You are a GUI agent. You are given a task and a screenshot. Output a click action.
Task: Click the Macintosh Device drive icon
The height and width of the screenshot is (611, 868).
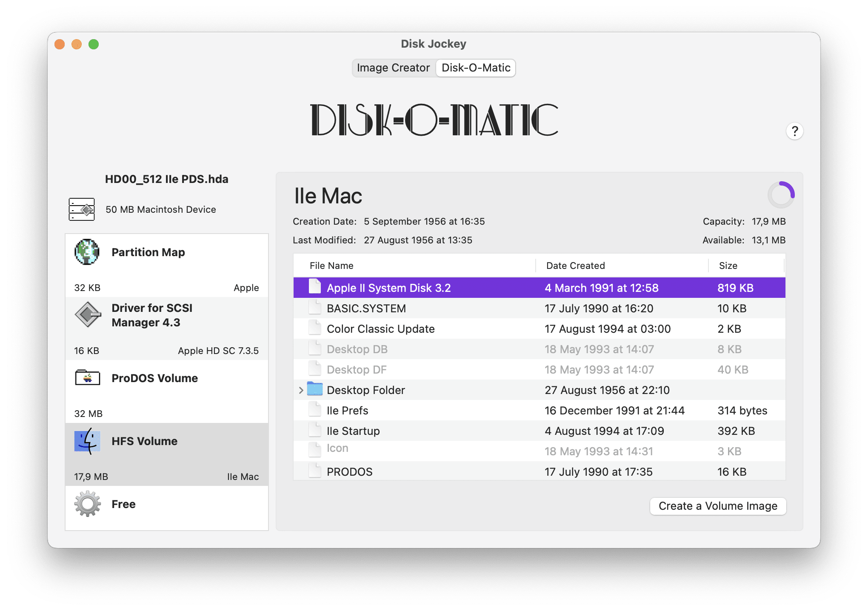tap(82, 209)
